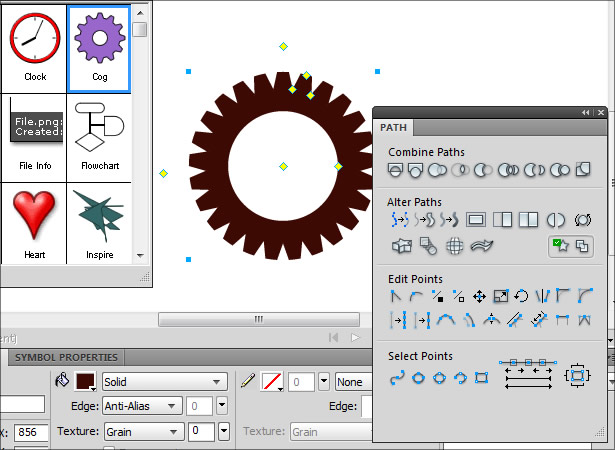The width and height of the screenshot is (615, 450).
Task: Click the Inset Path nested-rectangle icon
Action: (x=476, y=220)
